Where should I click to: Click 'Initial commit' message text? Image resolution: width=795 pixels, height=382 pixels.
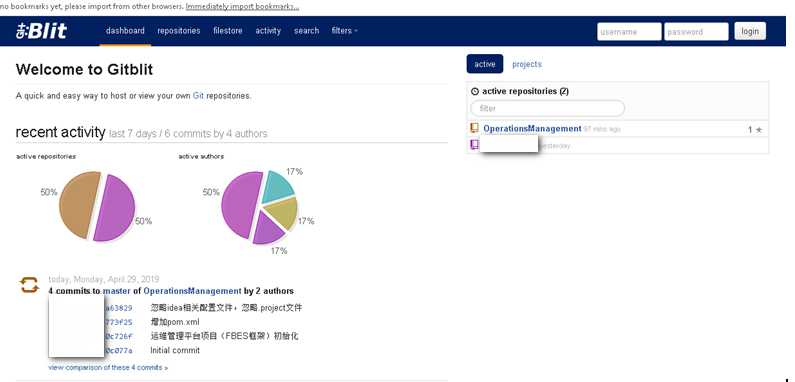[x=175, y=351]
